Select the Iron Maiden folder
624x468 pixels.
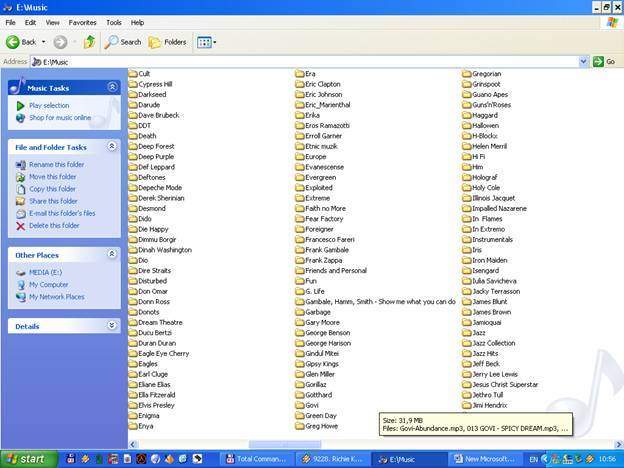[x=490, y=260]
